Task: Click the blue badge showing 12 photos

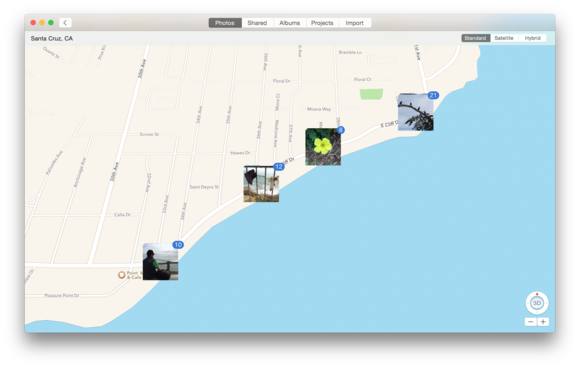Action: [279, 167]
